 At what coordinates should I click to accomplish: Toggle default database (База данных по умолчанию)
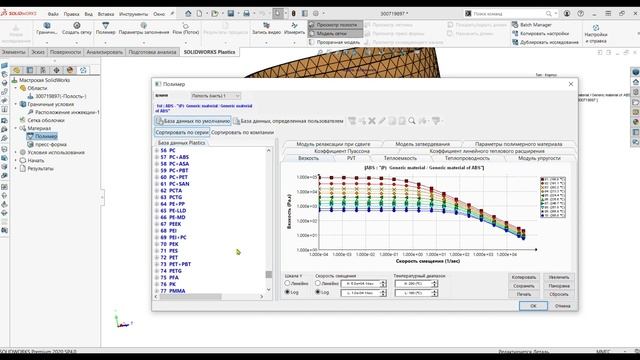(x=193, y=121)
